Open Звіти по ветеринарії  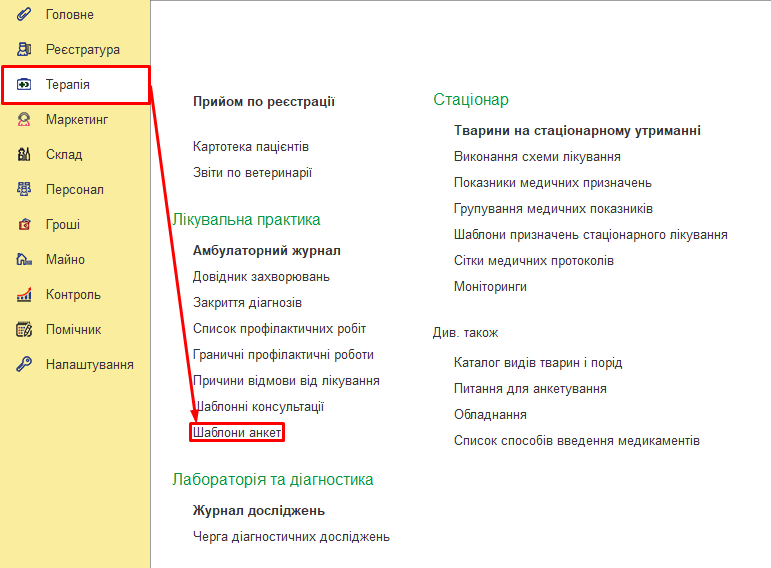[252, 173]
